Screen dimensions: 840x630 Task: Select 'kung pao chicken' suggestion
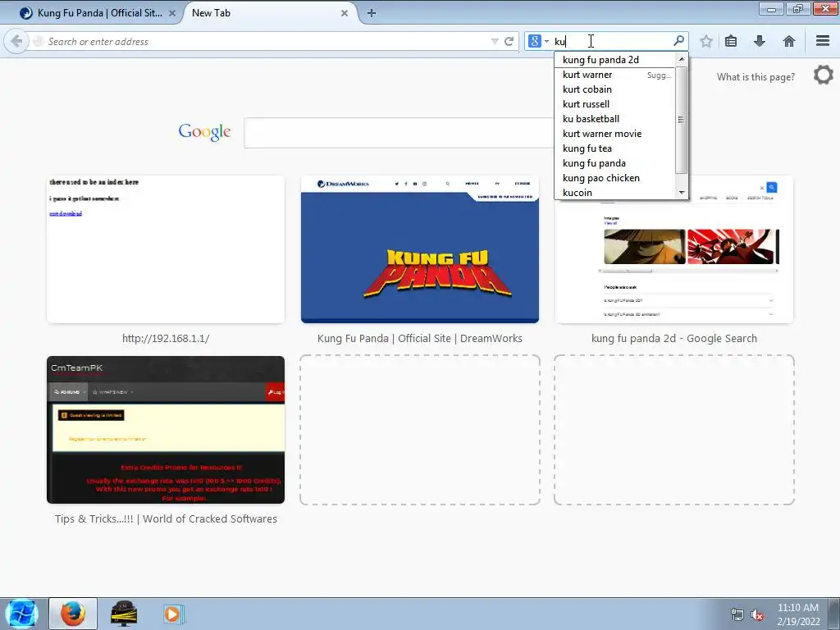click(614, 178)
